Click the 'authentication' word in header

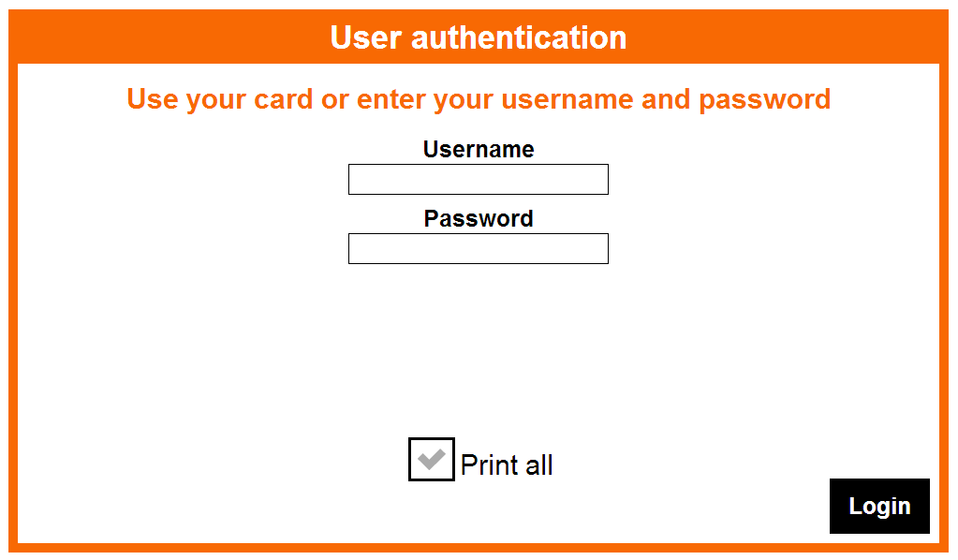click(x=519, y=37)
